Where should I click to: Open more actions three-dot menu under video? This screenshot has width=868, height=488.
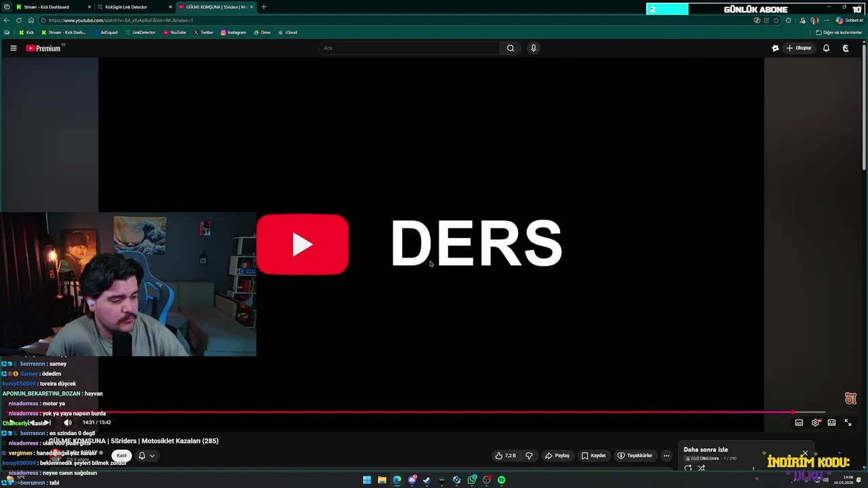point(666,455)
